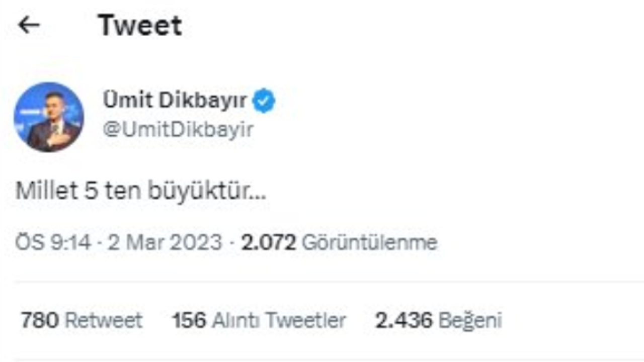
Task: Click the ÖS 9:14 timestamp
Action: pyautogui.click(x=53, y=243)
